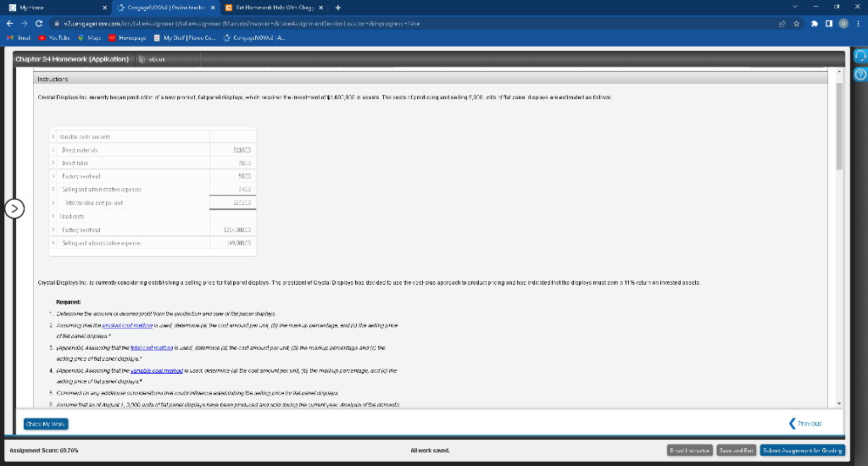The image size is (868, 466).
Task: Follow the variable cost method link
Action: (x=157, y=371)
